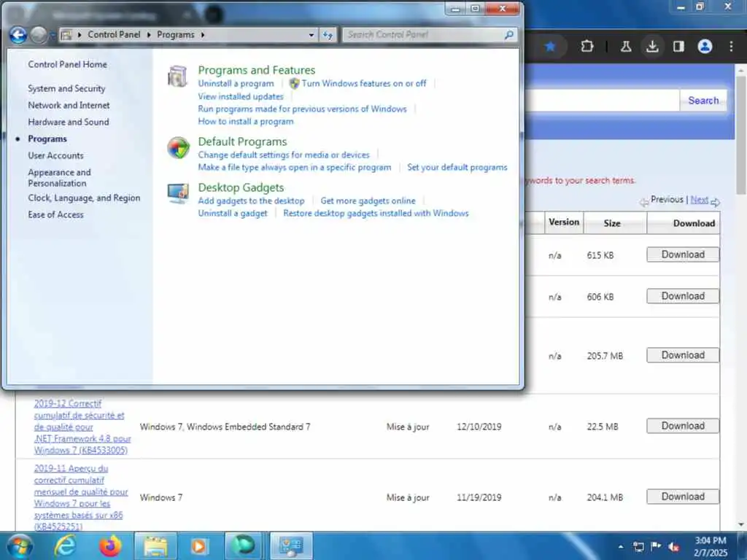The width and height of the screenshot is (747, 560).
Task: Open the browser three-dot menu
Action: pos(731,46)
